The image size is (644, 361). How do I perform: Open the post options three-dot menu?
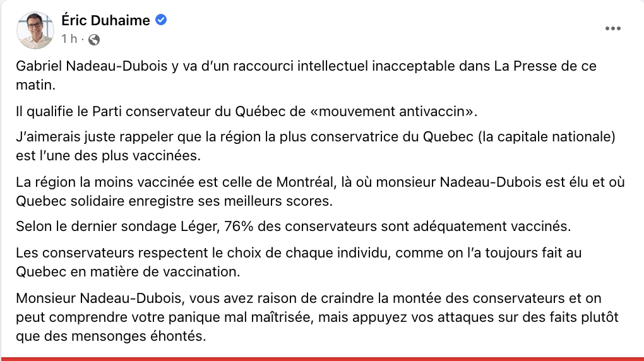click(612, 28)
